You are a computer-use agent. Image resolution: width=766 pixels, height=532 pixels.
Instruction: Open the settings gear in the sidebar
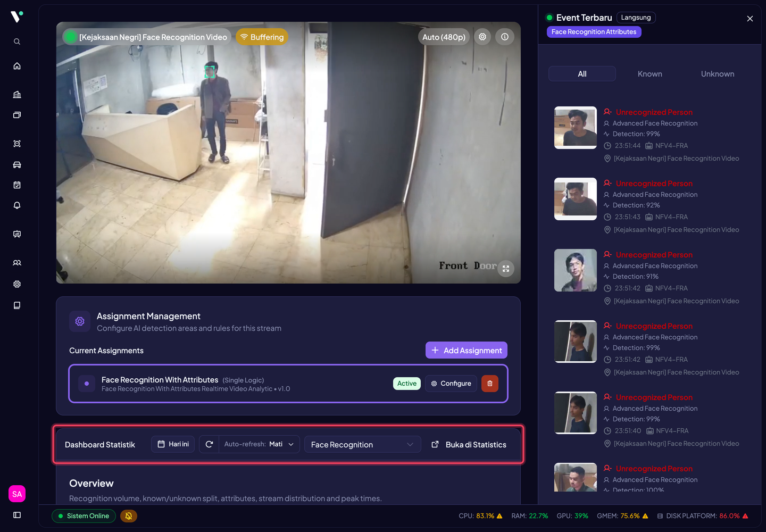coord(17,284)
